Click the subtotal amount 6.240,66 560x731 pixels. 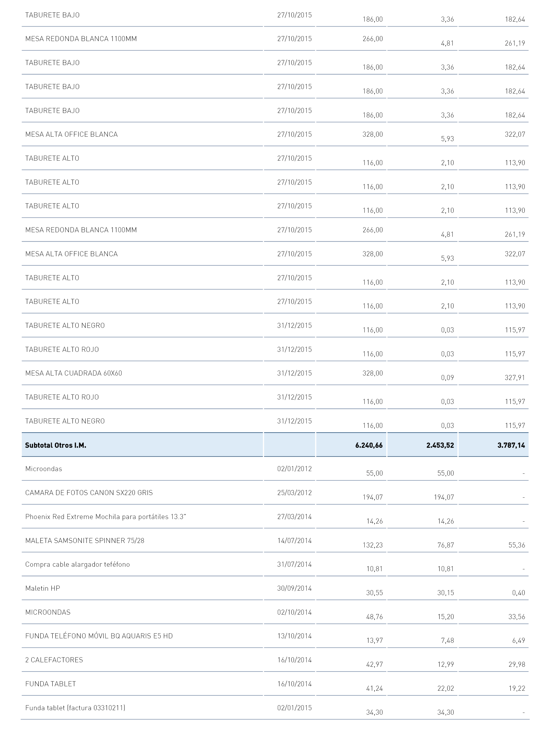[369, 445]
